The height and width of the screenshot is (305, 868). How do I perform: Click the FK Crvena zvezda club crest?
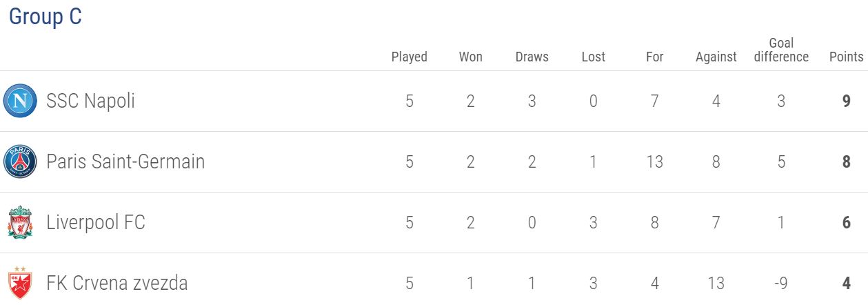click(x=19, y=283)
